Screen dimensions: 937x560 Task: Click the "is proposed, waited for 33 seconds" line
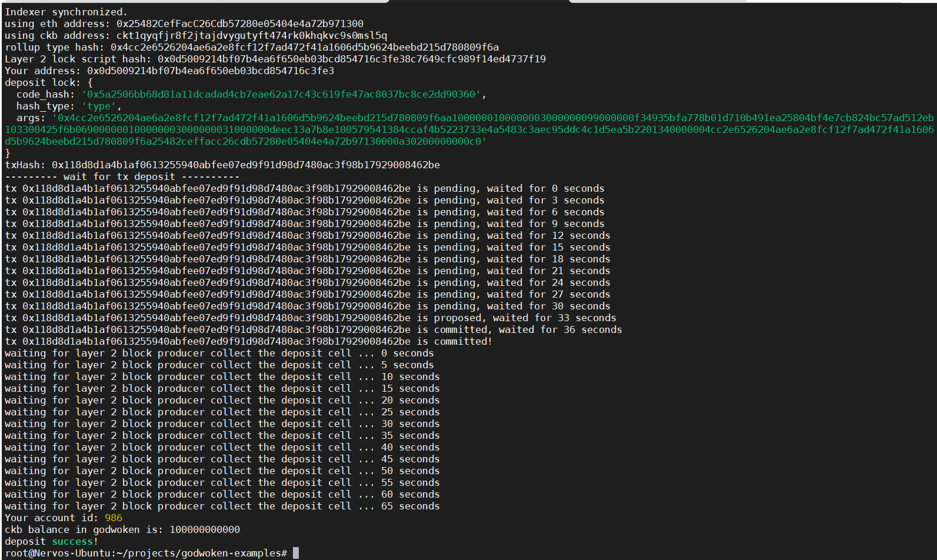pos(311,318)
